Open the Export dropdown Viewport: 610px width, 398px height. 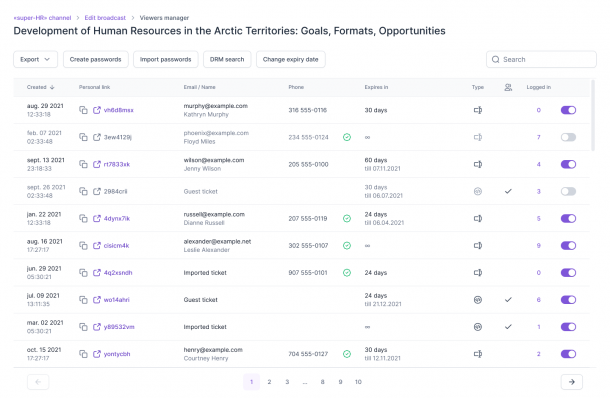35,59
